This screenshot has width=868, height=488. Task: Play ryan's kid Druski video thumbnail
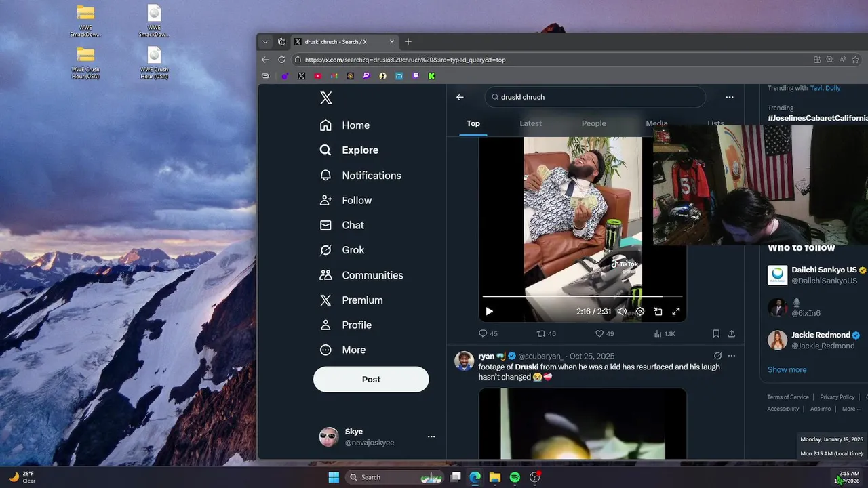[x=583, y=424]
